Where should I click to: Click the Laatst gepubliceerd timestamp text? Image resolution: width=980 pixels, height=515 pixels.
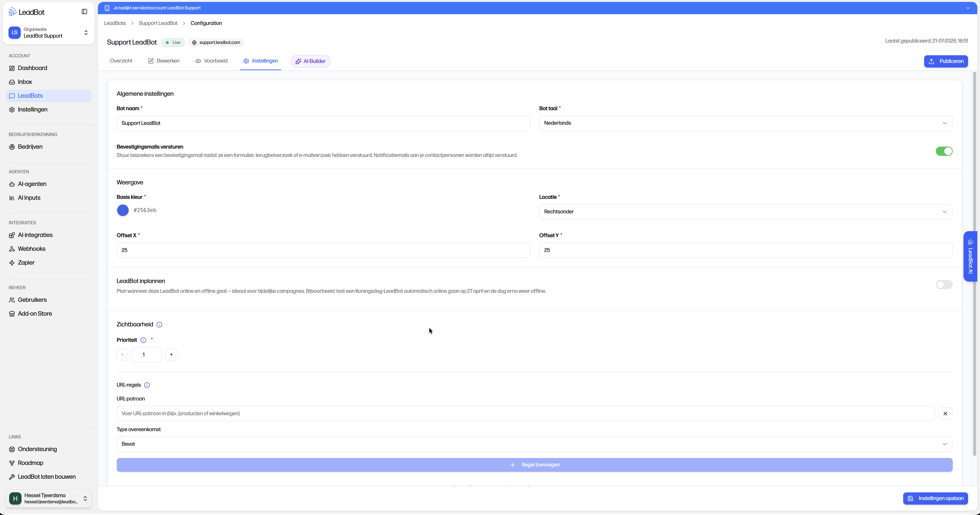point(926,41)
